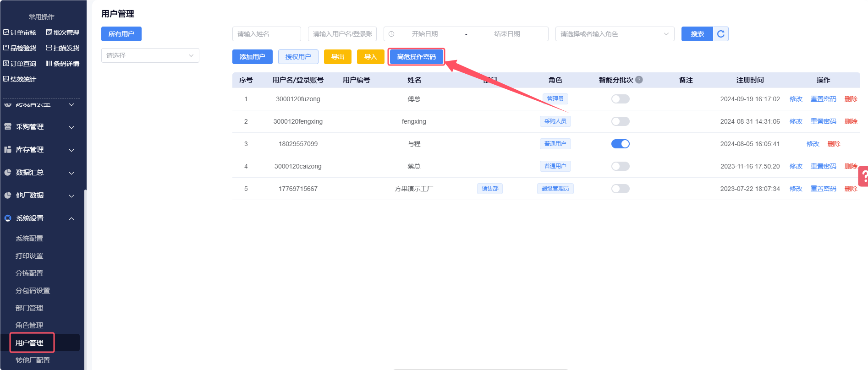Open 批次管理 shortcut icon
The width and height of the screenshot is (868, 370).
(x=49, y=32)
